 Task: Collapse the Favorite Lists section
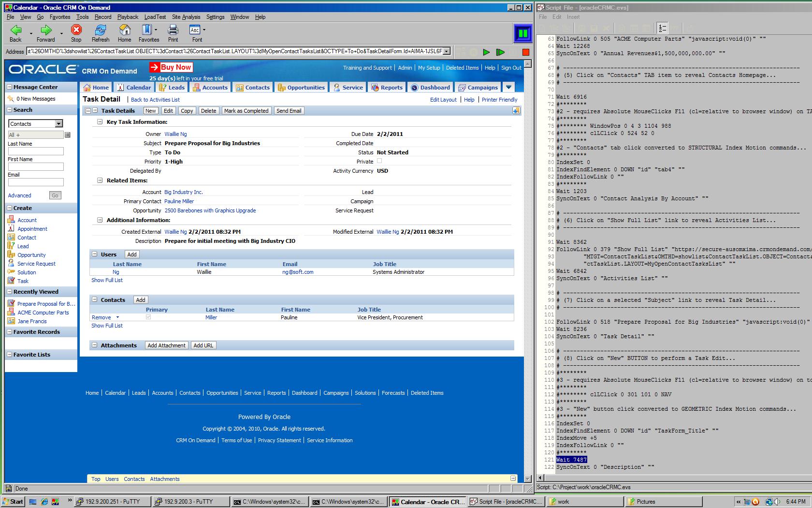click(9, 355)
